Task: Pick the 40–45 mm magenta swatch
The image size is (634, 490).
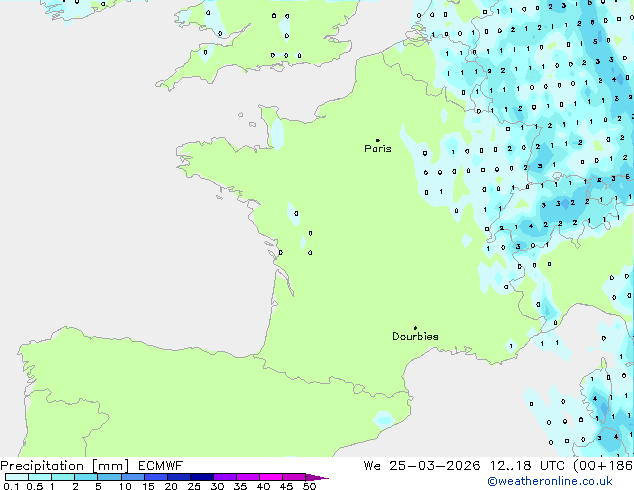Action: [x=271, y=477]
